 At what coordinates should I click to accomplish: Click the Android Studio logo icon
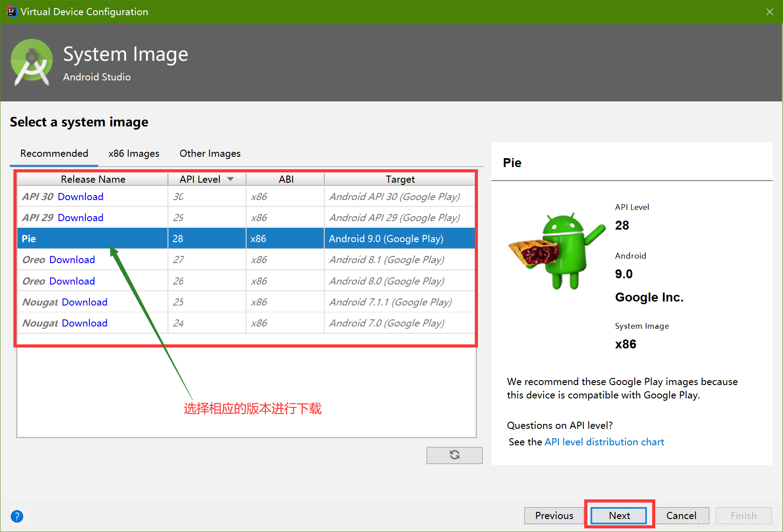[32, 62]
